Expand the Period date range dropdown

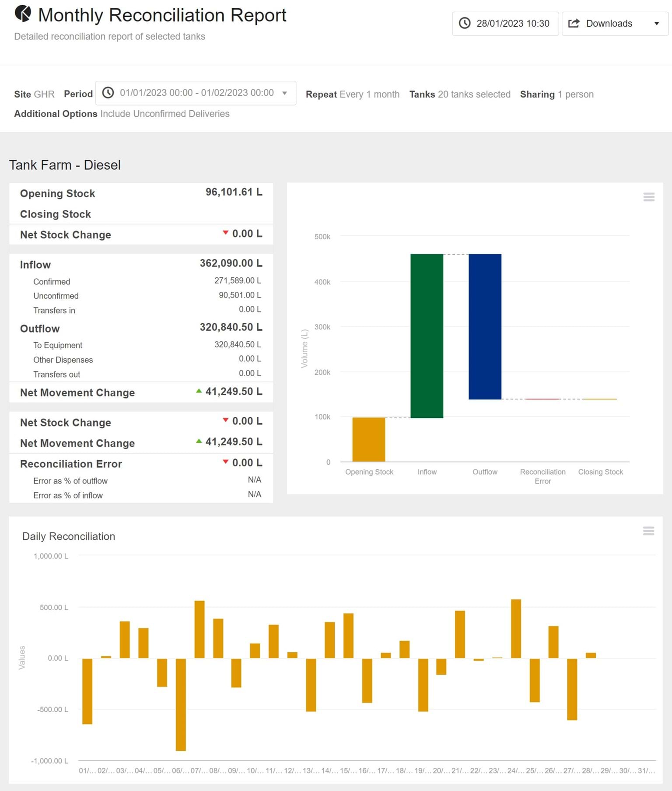coord(284,93)
